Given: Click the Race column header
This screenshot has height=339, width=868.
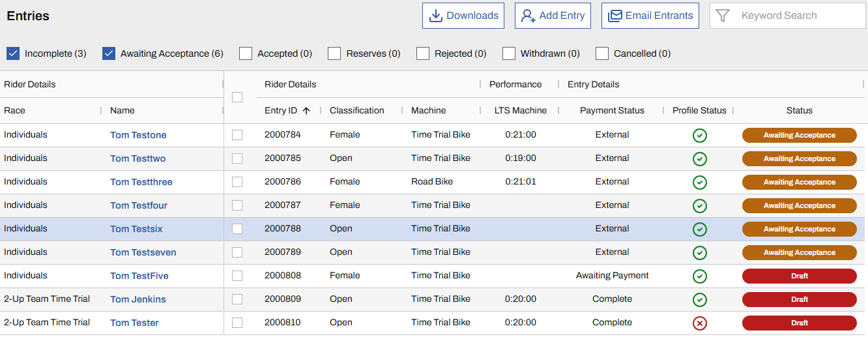Looking at the screenshot, I should tap(15, 111).
